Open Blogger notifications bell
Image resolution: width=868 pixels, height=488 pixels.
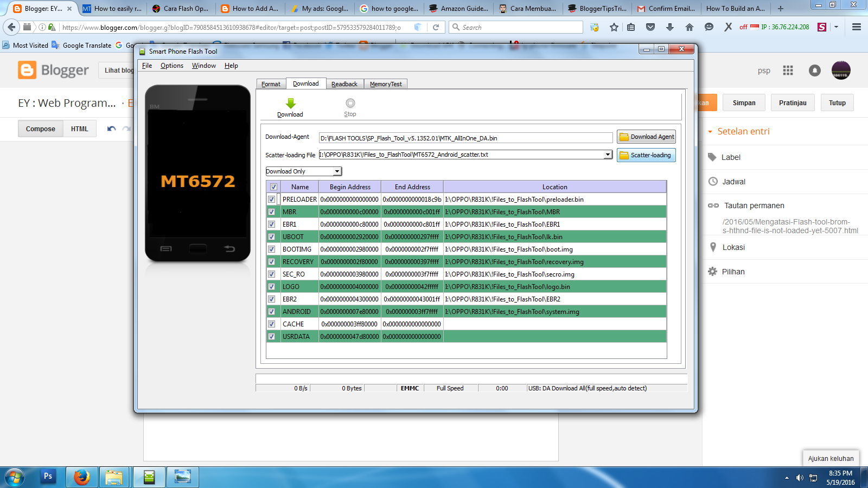(x=815, y=70)
